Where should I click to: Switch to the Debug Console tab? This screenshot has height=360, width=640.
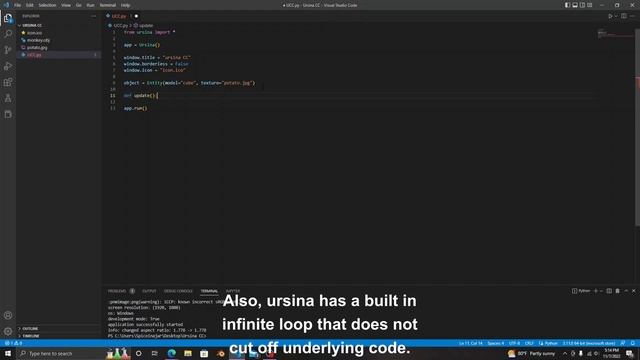click(x=178, y=291)
